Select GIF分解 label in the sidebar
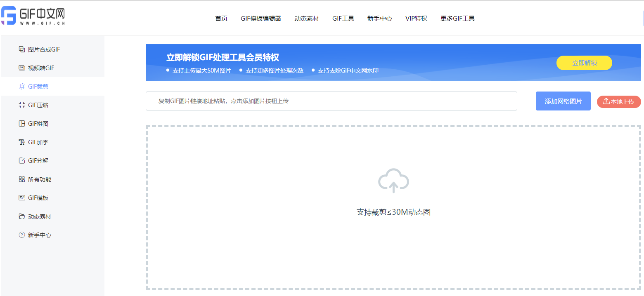This screenshot has height=296, width=644. [38, 161]
